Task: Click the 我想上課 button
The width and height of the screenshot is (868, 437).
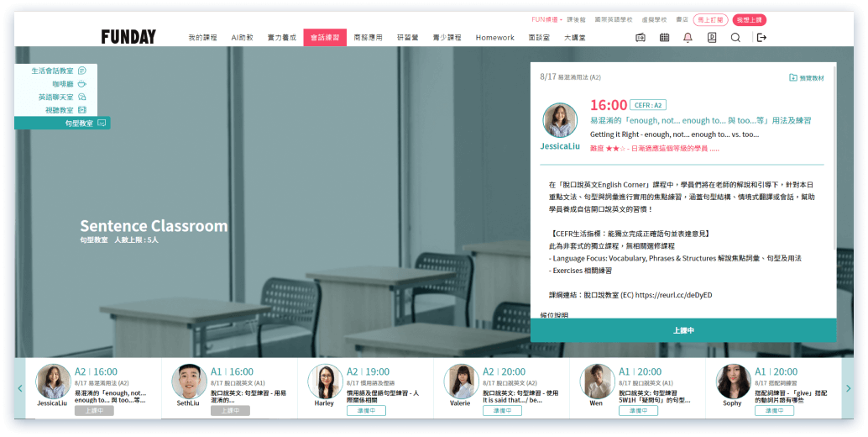Action: [749, 19]
